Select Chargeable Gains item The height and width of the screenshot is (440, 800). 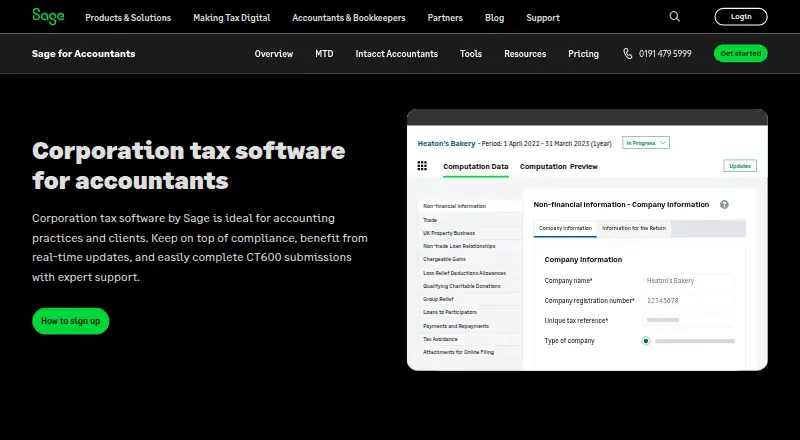[x=469, y=259]
